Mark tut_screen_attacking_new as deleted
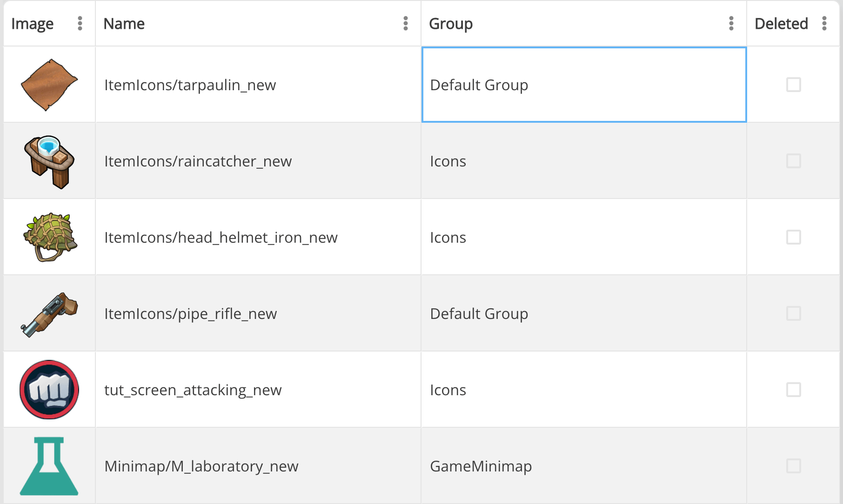Screen dimensions: 843x504 coord(793,390)
